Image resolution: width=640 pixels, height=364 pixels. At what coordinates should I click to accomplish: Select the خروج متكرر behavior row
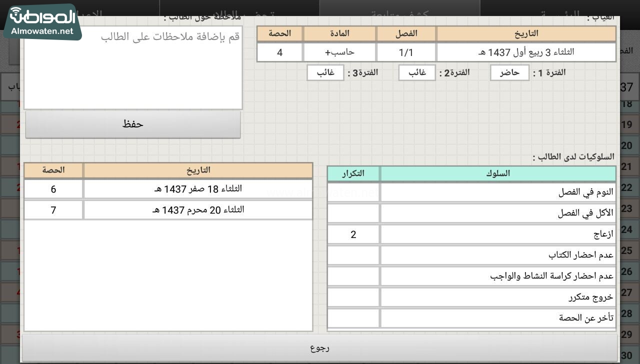pyautogui.click(x=497, y=297)
